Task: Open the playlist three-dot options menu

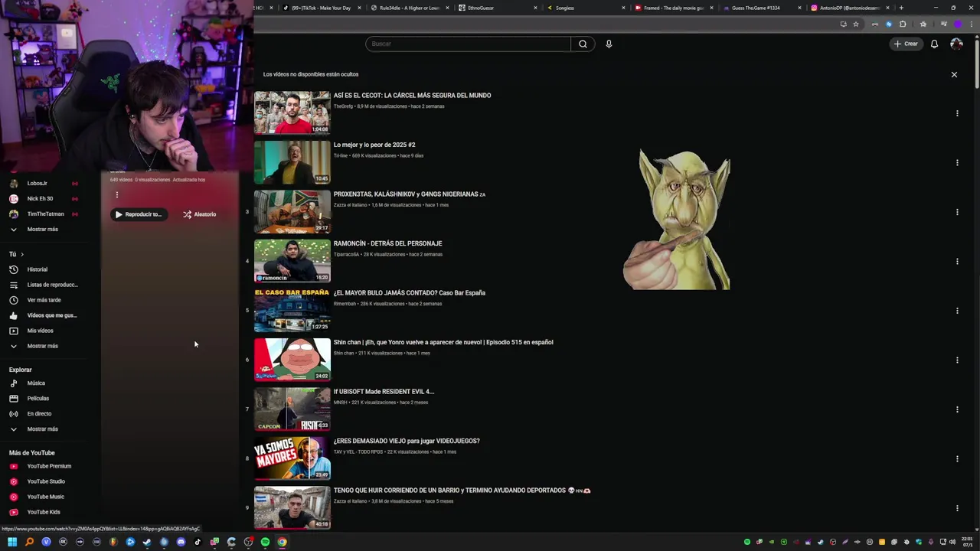Action: (116, 195)
